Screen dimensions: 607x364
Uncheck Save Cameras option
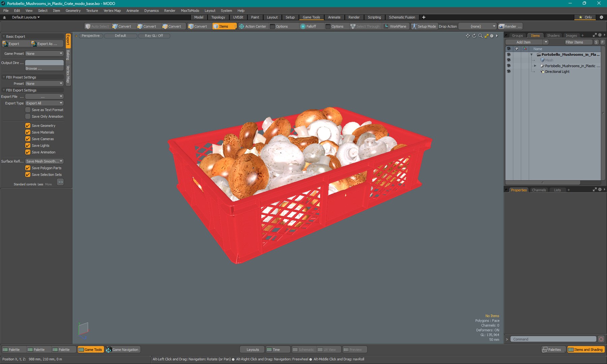pyautogui.click(x=28, y=139)
